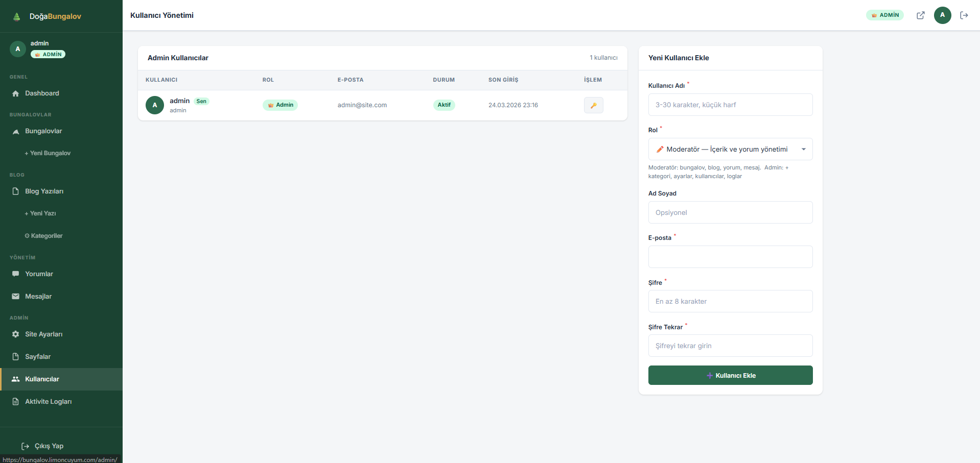Open Aktivite Logları page
The image size is (980, 463).
pyautogui.click(x=48, y=402)
